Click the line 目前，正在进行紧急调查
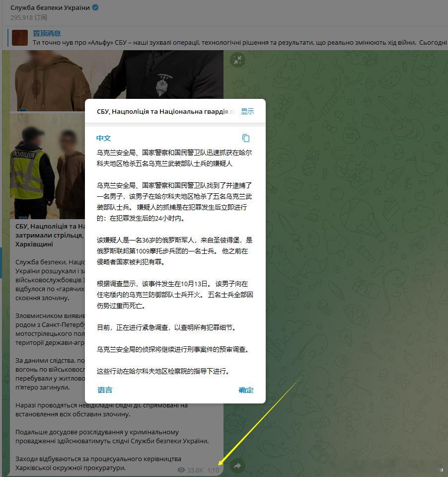This screenshot has height=477, width=448. 166,327
